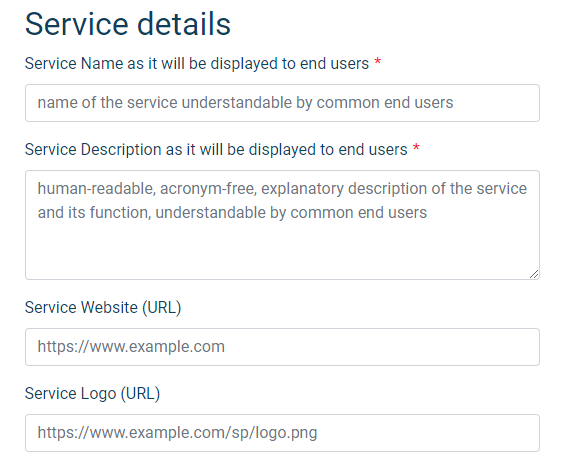Click the 'Service details' heading
The height and width of the screenshot is (466, 563).
click(128, 24)
